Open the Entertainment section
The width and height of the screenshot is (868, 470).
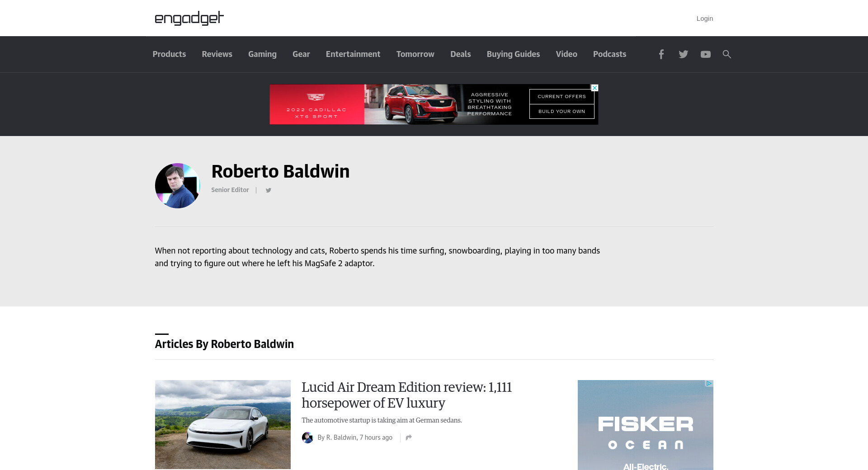coord(353,54)
